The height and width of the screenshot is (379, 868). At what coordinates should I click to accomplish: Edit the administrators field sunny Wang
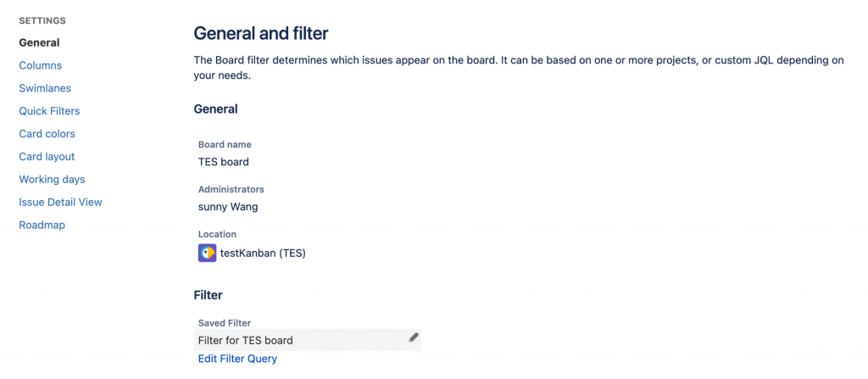pos(228,207)
